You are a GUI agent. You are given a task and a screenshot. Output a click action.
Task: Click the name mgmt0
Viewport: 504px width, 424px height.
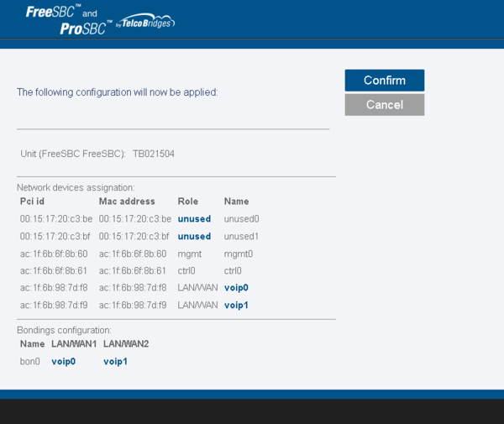(x=239, y=254)
